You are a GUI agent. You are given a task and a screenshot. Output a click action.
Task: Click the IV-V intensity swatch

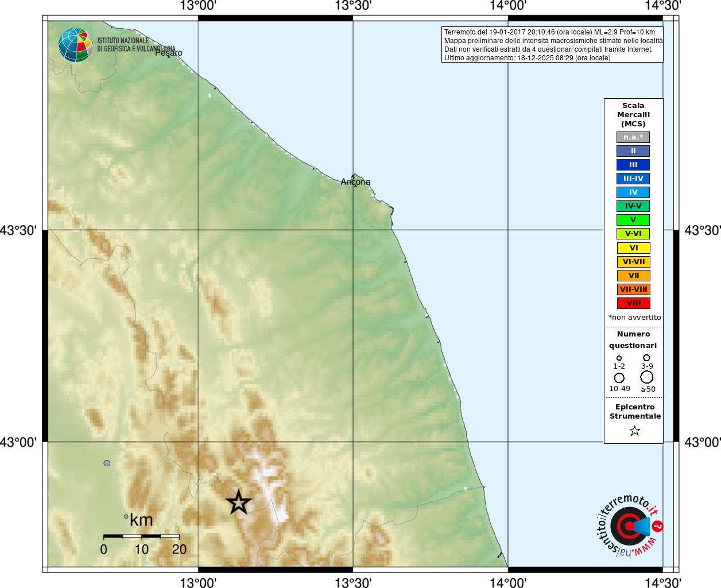[x=633, y=206]
